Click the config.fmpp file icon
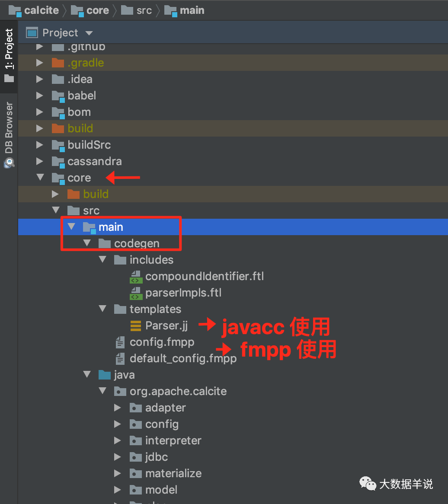This screenshot has width=448, height=504. click(x=120, y=342)
